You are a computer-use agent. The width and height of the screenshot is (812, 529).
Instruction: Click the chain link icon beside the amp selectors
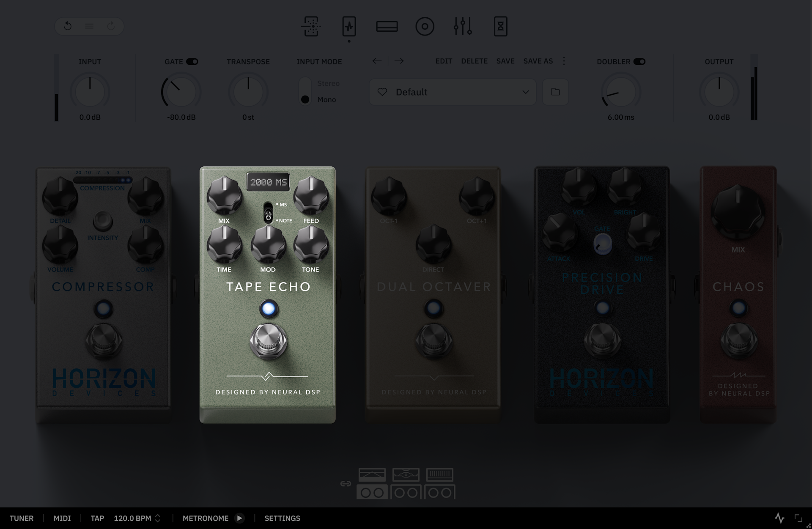point(346,484)
